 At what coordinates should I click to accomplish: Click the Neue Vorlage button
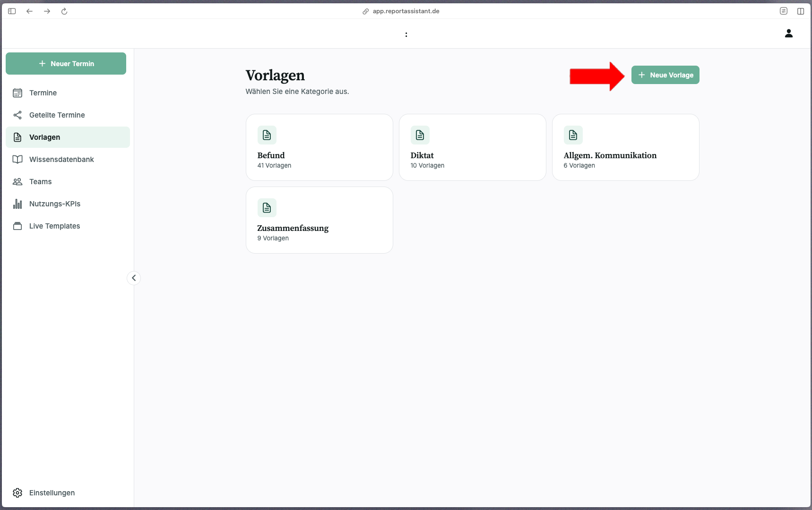pyautogui.click(x=665, y=75)
